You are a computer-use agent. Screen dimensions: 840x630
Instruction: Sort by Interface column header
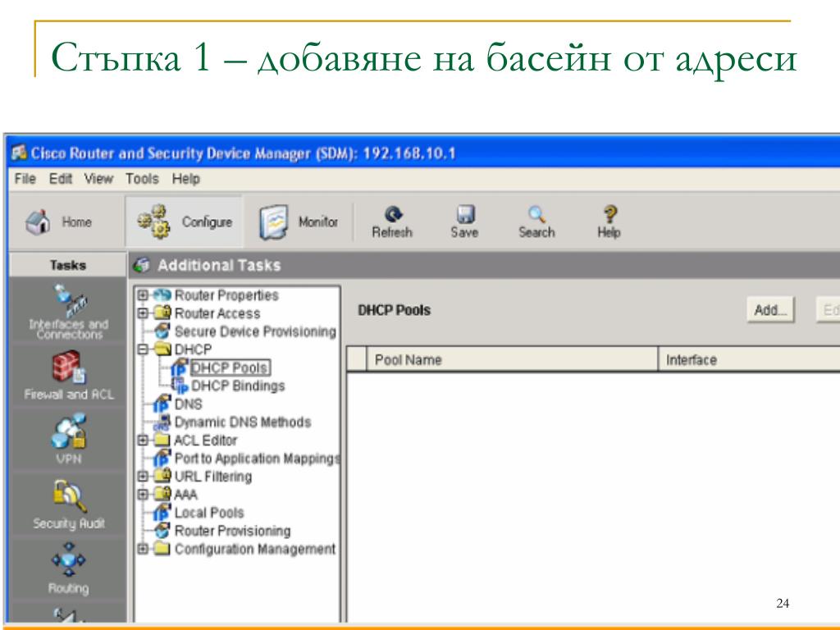pyautogui.click(x=749, y=359)
